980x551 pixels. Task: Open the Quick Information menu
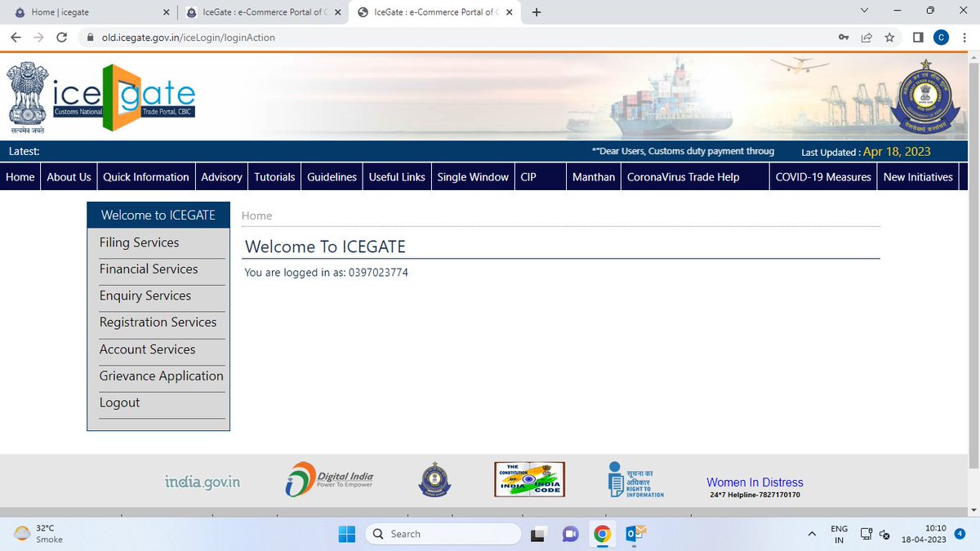click(146, 177)
